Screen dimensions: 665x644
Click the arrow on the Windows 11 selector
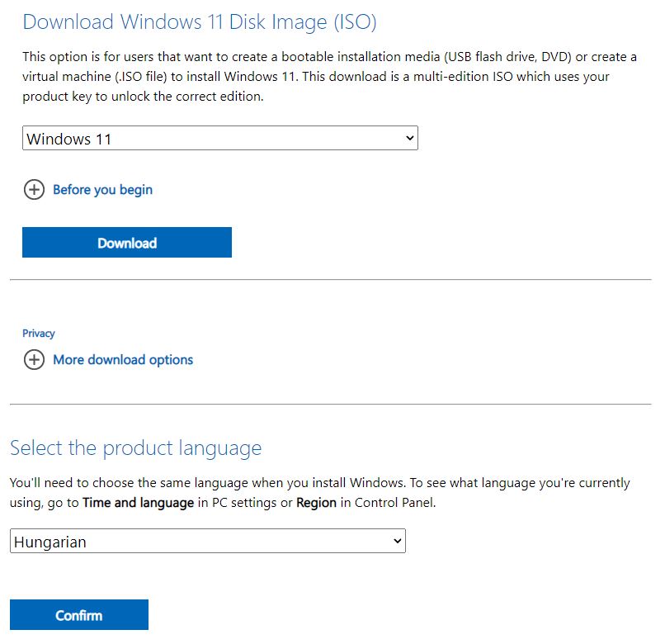click(x=410, y=139)
